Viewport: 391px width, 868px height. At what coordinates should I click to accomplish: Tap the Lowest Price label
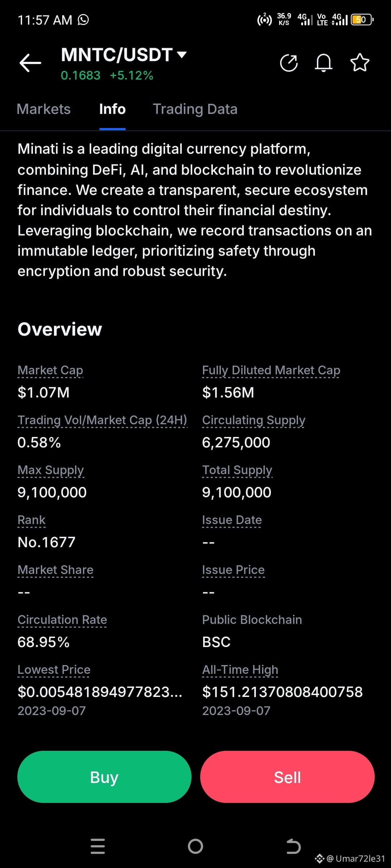pos(54,670)
